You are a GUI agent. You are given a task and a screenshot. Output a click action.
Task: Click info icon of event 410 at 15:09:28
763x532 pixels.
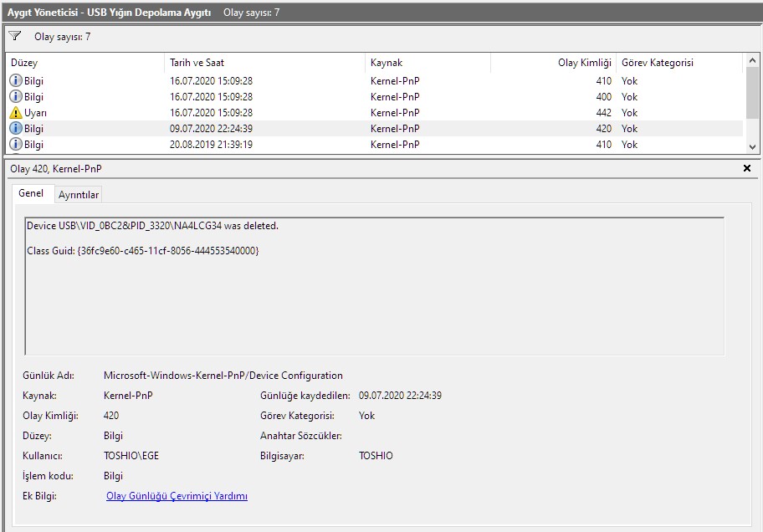click(16, 81)
